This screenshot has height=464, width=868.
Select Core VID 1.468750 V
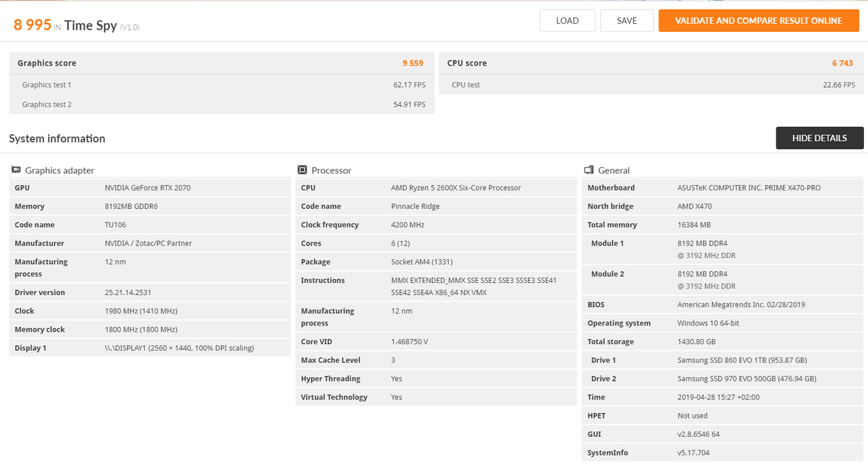[410, 342]
